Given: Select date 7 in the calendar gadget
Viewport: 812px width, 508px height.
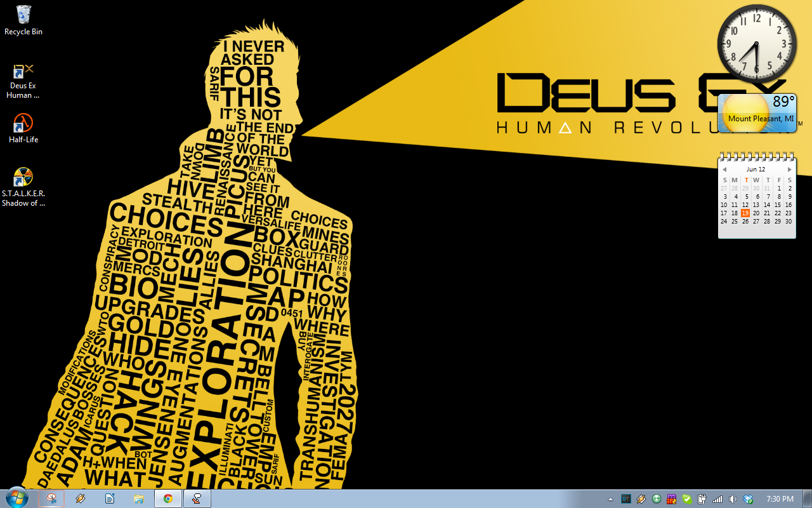Looking at the screenshot, I should (768, 197).
